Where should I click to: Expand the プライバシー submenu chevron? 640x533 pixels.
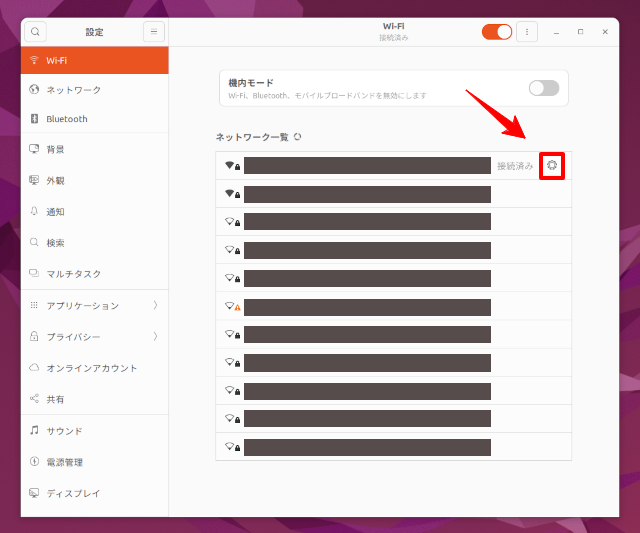pos(155,337)
